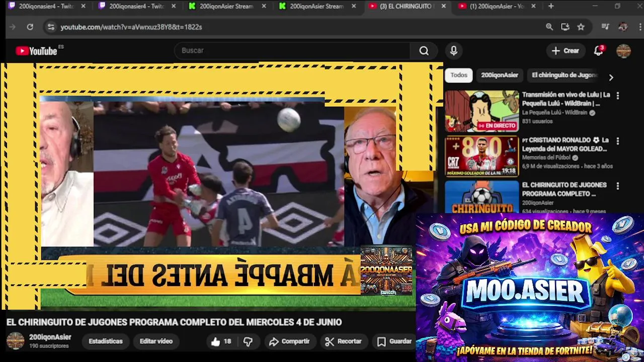The width and height of the screenshot is (644, 362).
Task: Click the video player showing the football match
Action: click(x=219, y=173)
